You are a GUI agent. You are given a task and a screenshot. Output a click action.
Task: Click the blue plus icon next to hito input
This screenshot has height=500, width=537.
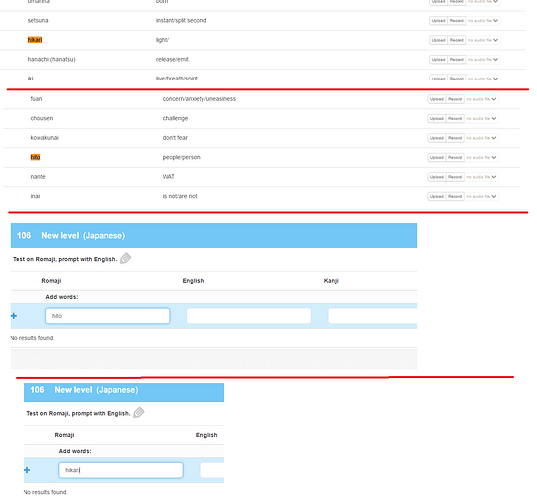tap(14, 316)
